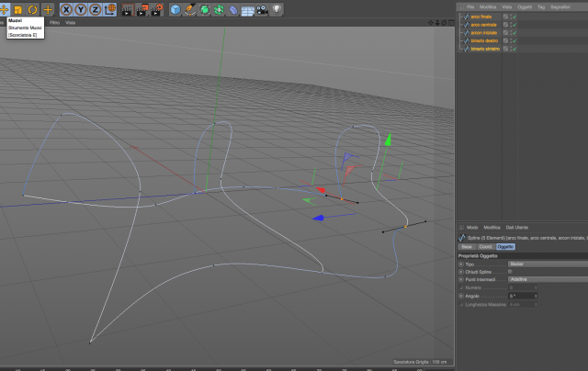Toggle visibility dots for 'arcon iniziale'
The height and width of the screenshot is (371, 588).
[x=511, y=33]
